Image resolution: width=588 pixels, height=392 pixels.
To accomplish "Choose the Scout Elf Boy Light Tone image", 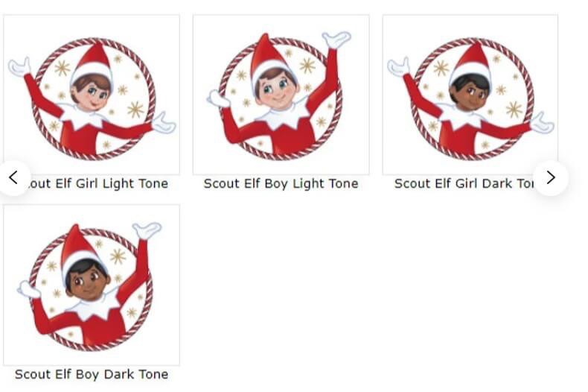I will point(281,95).
